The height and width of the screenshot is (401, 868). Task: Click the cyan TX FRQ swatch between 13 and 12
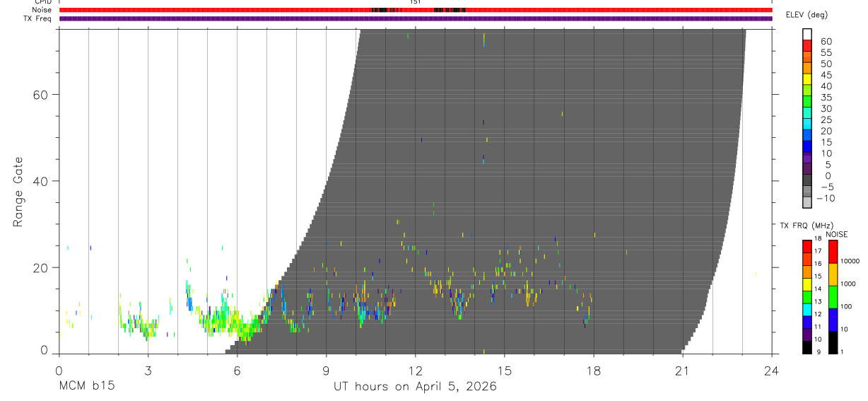pos(807,309)
